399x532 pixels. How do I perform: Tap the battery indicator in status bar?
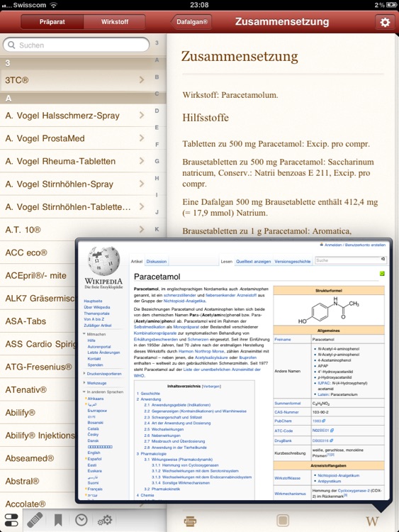(x=392, y=5)
